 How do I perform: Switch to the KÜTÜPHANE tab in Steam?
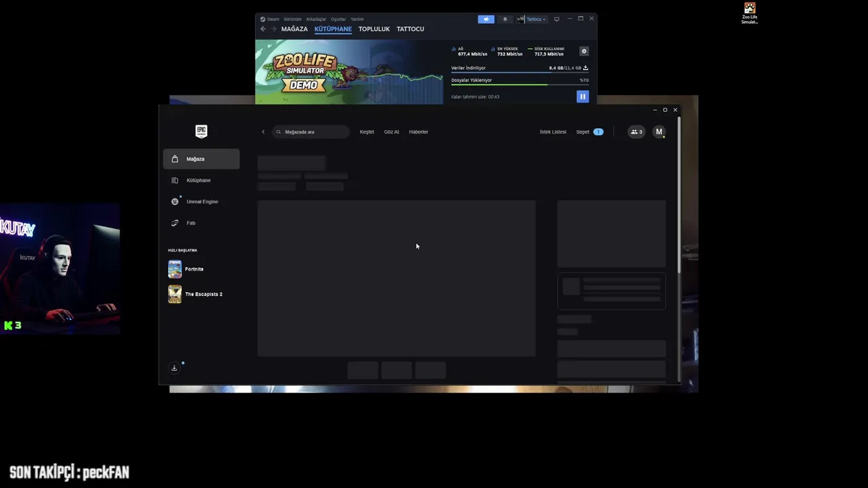coord(333,29)
